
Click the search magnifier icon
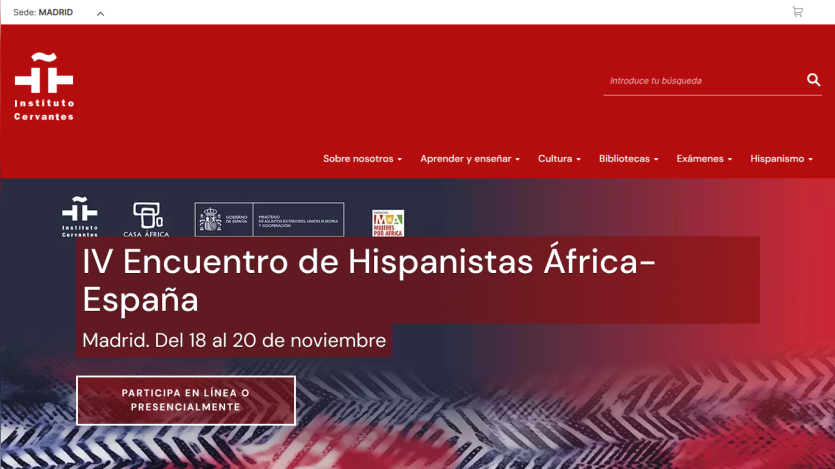coord(813,80)
